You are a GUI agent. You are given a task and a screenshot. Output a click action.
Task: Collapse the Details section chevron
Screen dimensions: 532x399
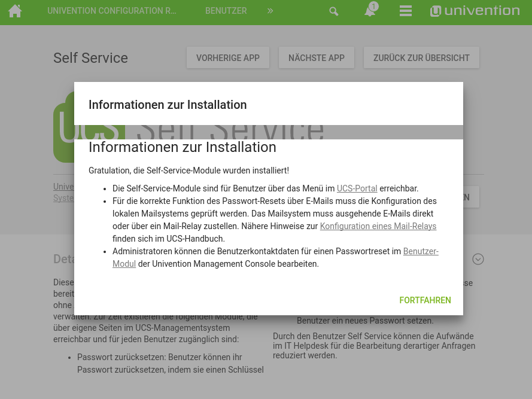pyautogui.click(x=478, y=259)
